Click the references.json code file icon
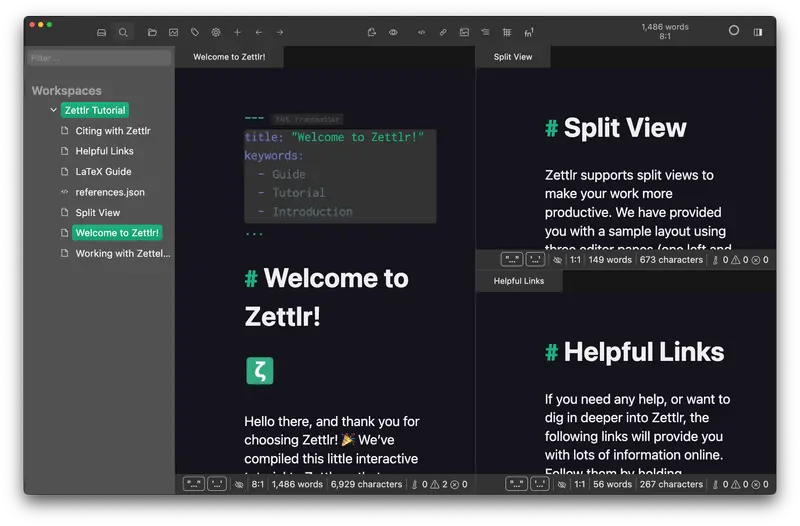This screenshot has height=526, width=800. click(x=64, y=192)
